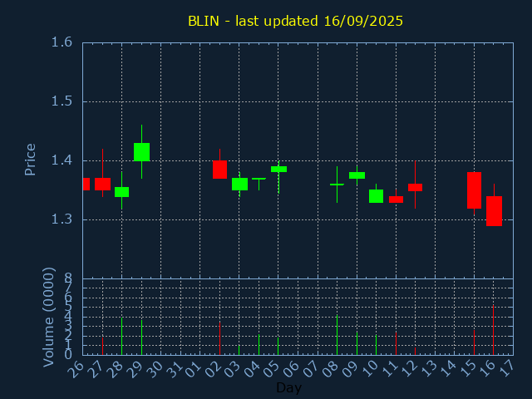532x399 pixels.
Task: Pick day label 01 on x-axis
Action: click(x=193, y=369)
